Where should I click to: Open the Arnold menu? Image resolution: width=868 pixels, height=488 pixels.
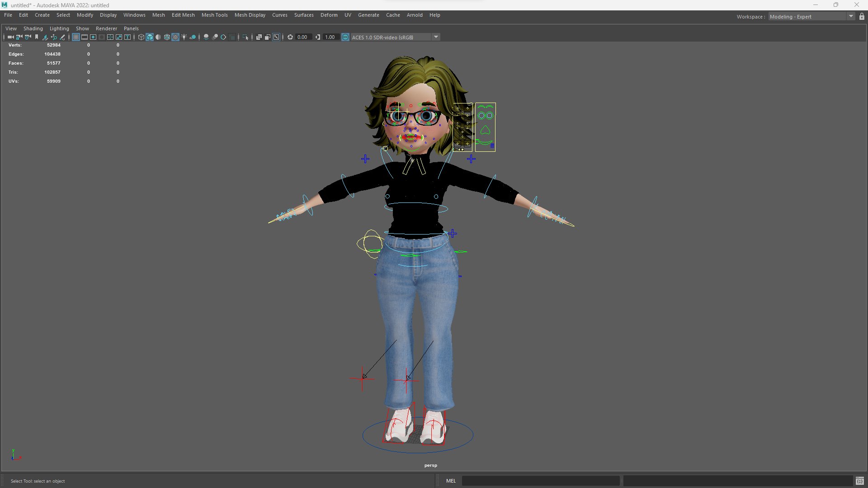414,15
